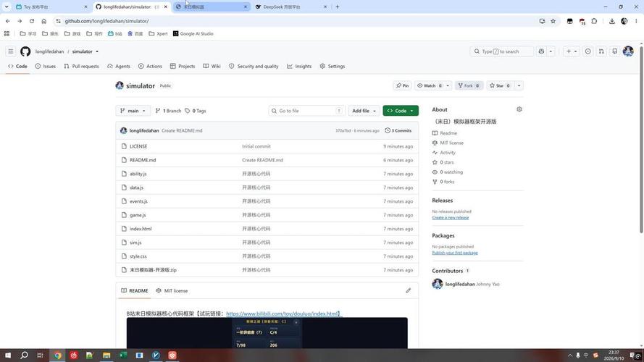Open index.html file
This screenshot has height=362, width=644.
point(141,229)
